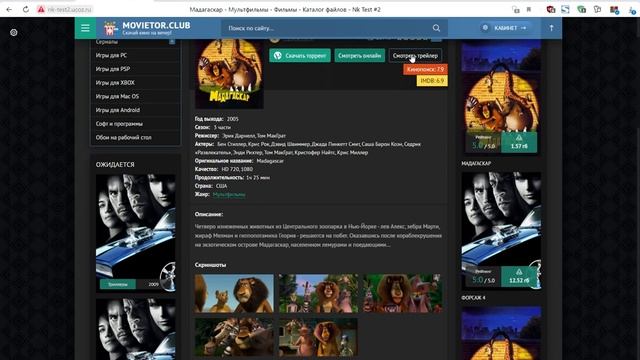640x360 pixels.
Task: Click the scroll-to-top arrow in the header
Action: 551,28
